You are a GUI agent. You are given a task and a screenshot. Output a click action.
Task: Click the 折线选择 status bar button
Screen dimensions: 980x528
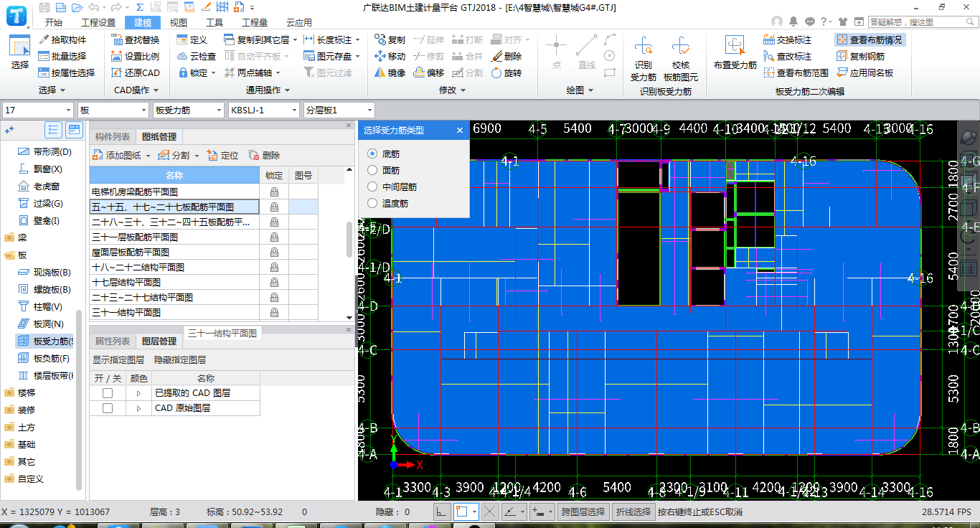tap(633, 512)
